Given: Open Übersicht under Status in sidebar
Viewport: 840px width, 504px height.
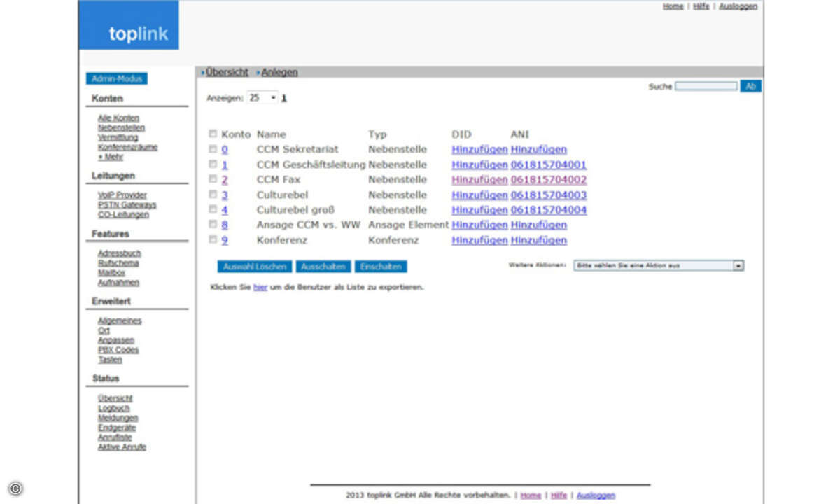Looking at the screenshot, I should [115, 398].
